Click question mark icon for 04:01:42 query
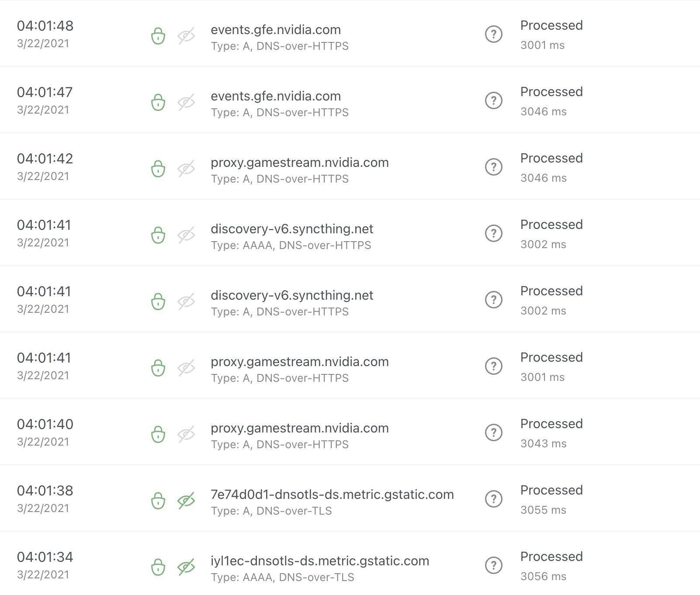Image resolution: width=700 pixels, height=595 pixels. pos(494,167)
